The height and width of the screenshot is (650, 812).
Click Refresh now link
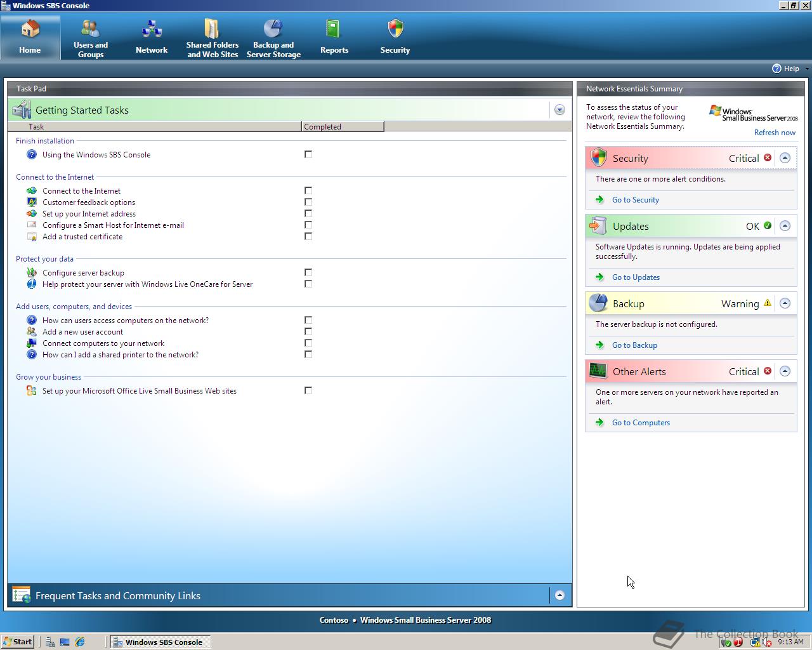coord(775,133)
